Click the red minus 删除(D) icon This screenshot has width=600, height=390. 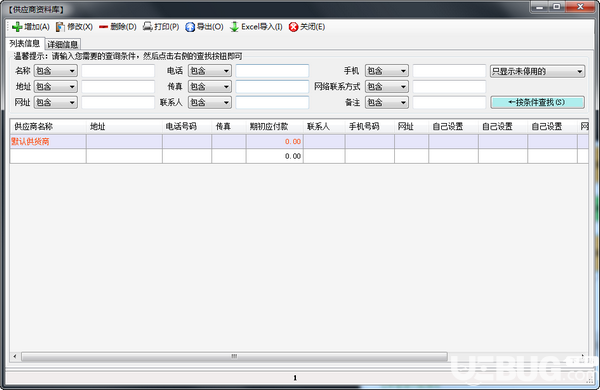(103, 27)
